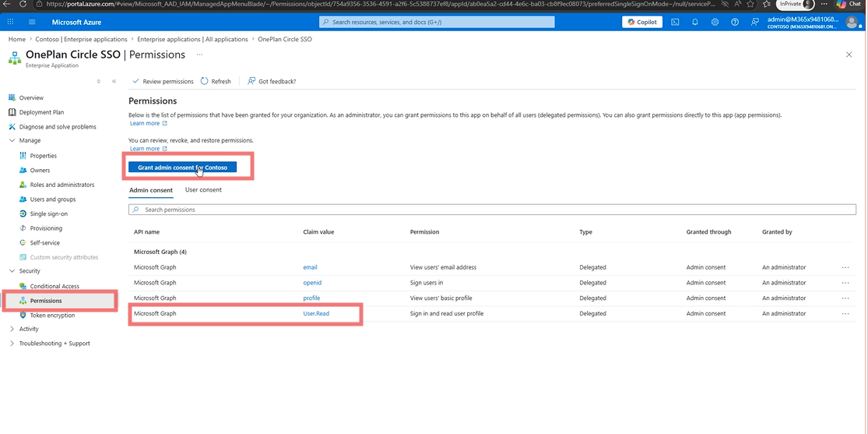This screenshot has width=868, height=434.
Task: Click Refresh in the toolbar
Action: [x=216, y=81]
